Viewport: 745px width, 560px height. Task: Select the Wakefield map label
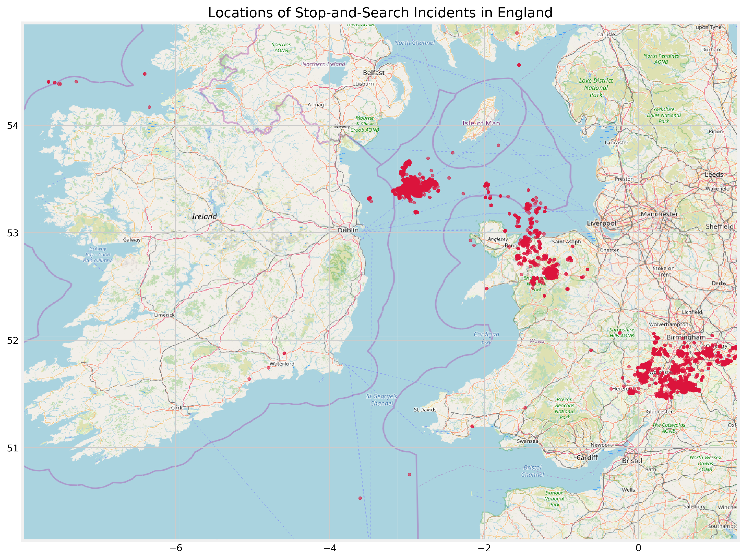pyautogui.click(x=717, y=189)
